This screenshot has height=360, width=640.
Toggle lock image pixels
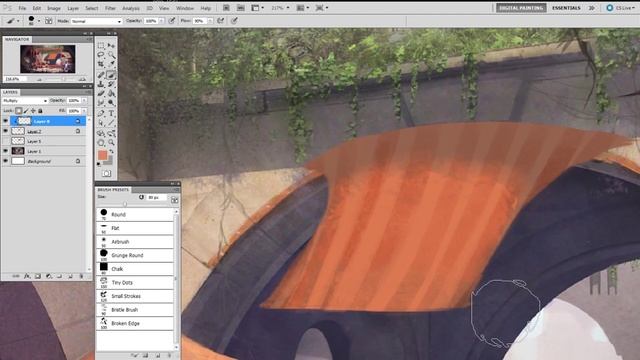click(x=26, y=111)
